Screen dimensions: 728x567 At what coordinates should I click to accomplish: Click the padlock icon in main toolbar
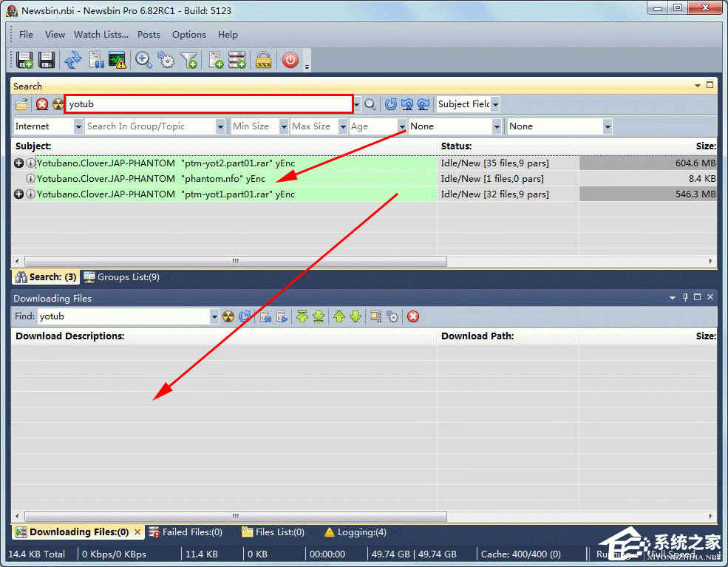click(x=264, y=60)
